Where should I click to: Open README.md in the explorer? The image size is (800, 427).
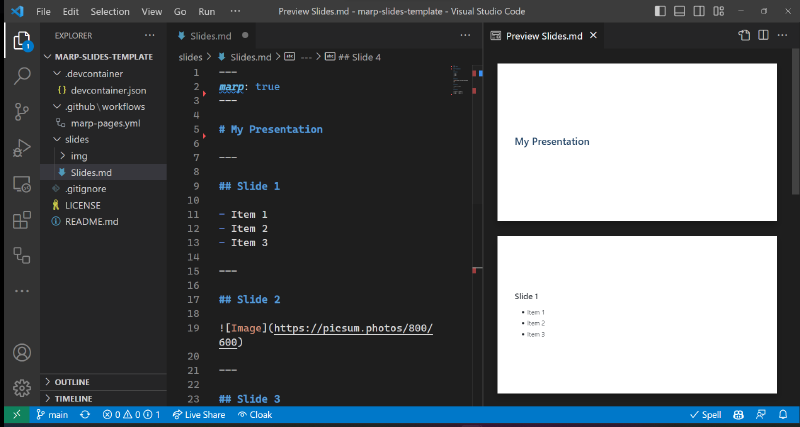91,221
